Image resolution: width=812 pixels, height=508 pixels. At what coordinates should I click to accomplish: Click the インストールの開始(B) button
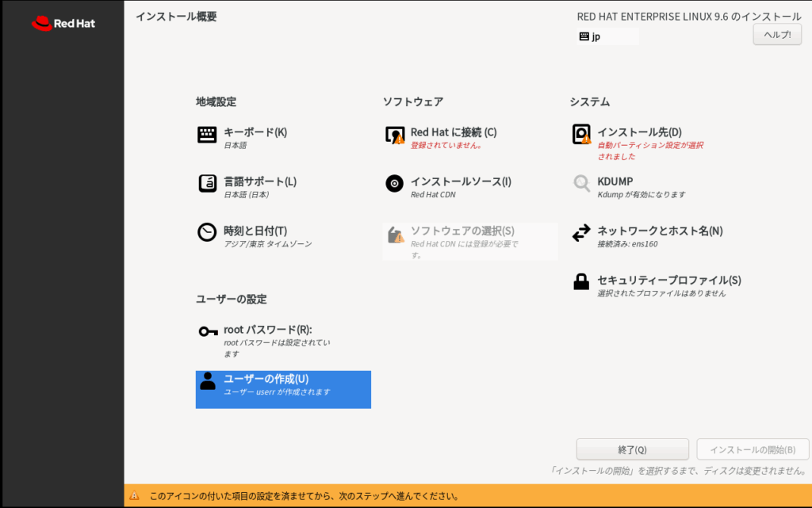(x=753, y=449)
